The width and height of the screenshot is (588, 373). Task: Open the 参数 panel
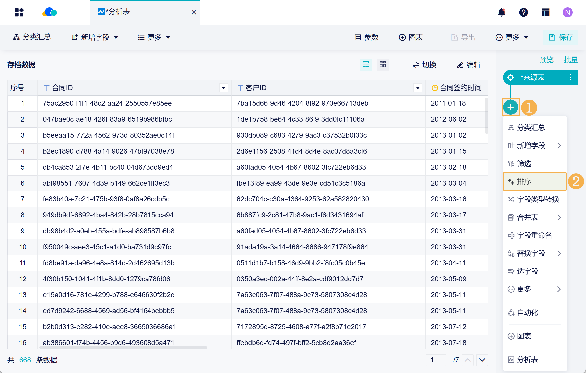[x=367, y=37]
